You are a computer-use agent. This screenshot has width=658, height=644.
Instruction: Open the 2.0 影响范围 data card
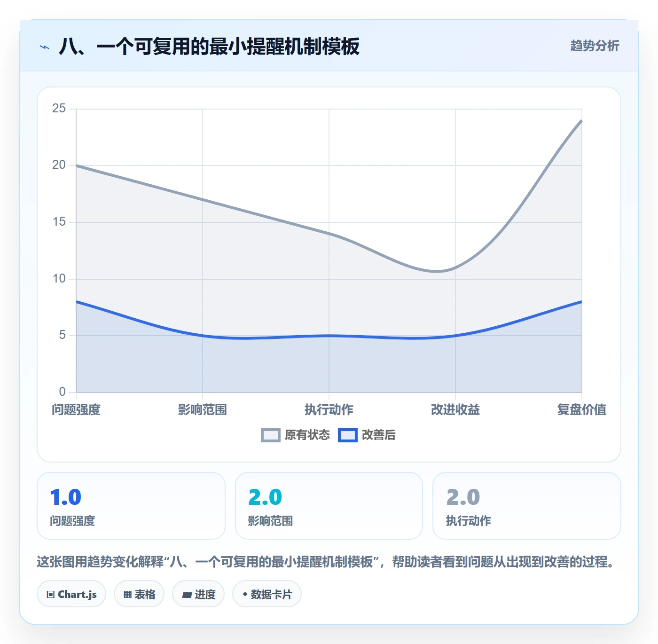coord(329,506)
